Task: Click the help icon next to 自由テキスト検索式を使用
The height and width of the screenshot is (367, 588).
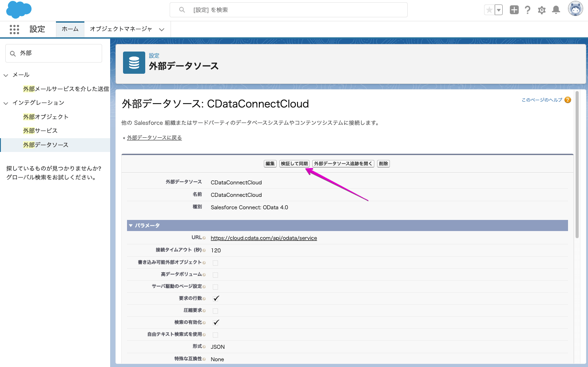Action: click(x=204, y=335)
